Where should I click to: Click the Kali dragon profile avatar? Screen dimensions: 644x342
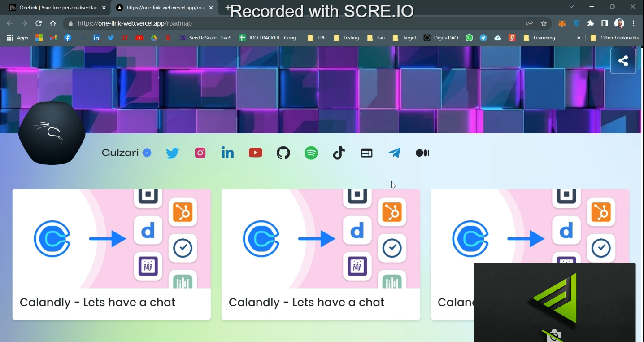point(52,133)
